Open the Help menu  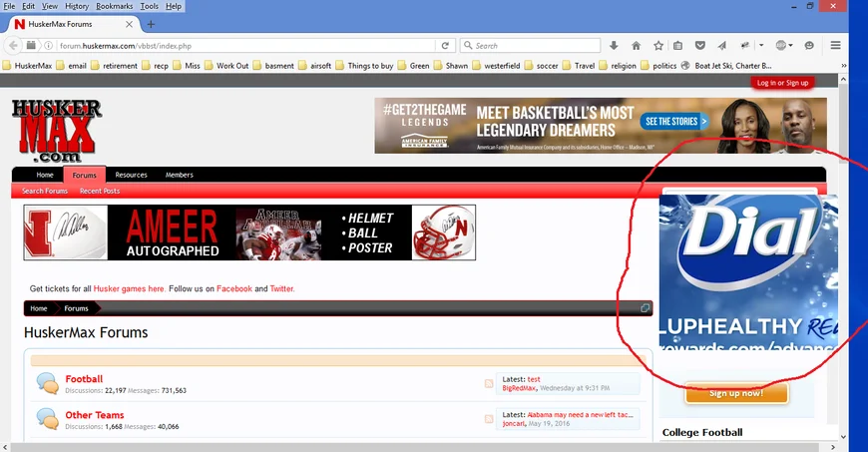(174, 6)
